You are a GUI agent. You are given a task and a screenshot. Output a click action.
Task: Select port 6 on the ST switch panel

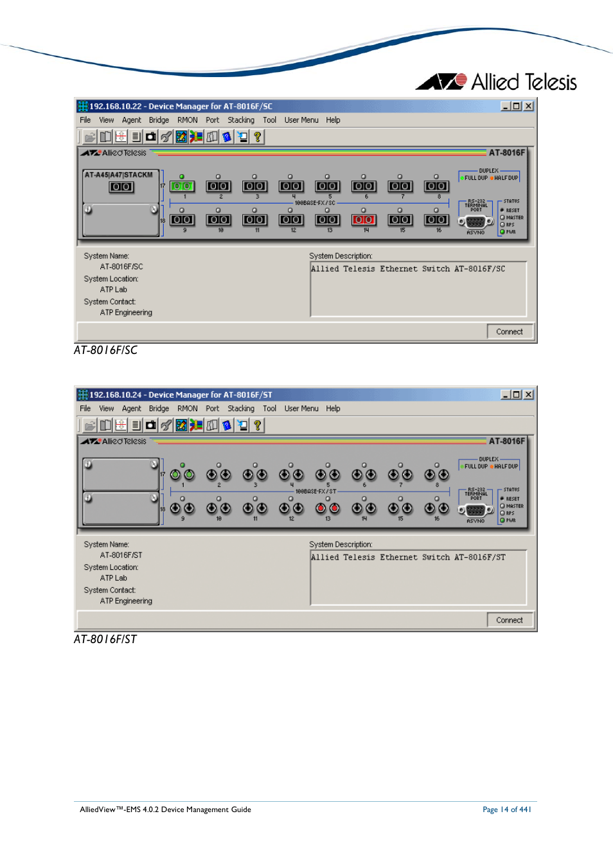[364, 475]
